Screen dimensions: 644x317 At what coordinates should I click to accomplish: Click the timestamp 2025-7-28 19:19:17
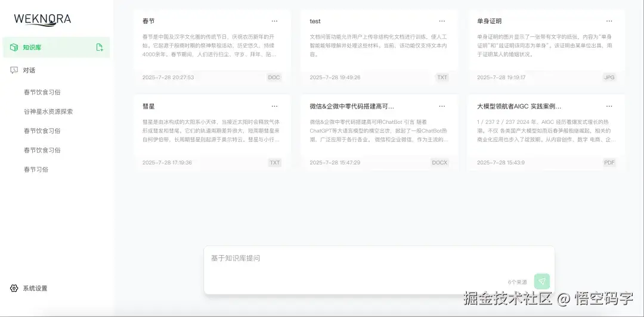[x=501, y=77]
